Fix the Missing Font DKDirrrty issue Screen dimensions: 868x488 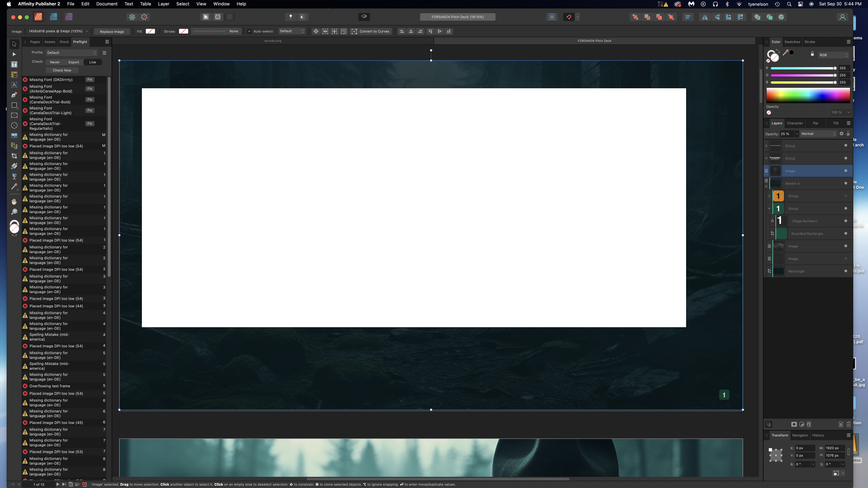pyautogui.click(x=90, y=79)
